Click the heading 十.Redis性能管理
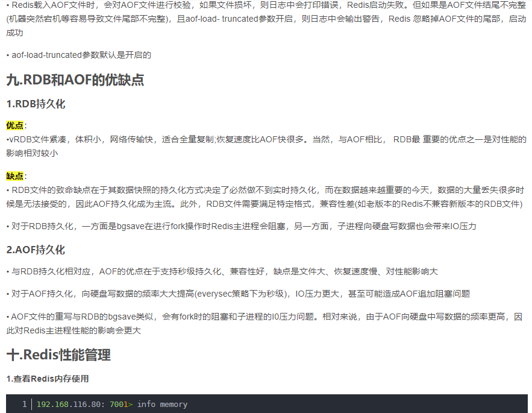This screenshot has height=413, width=532. [x=58, y=355]
